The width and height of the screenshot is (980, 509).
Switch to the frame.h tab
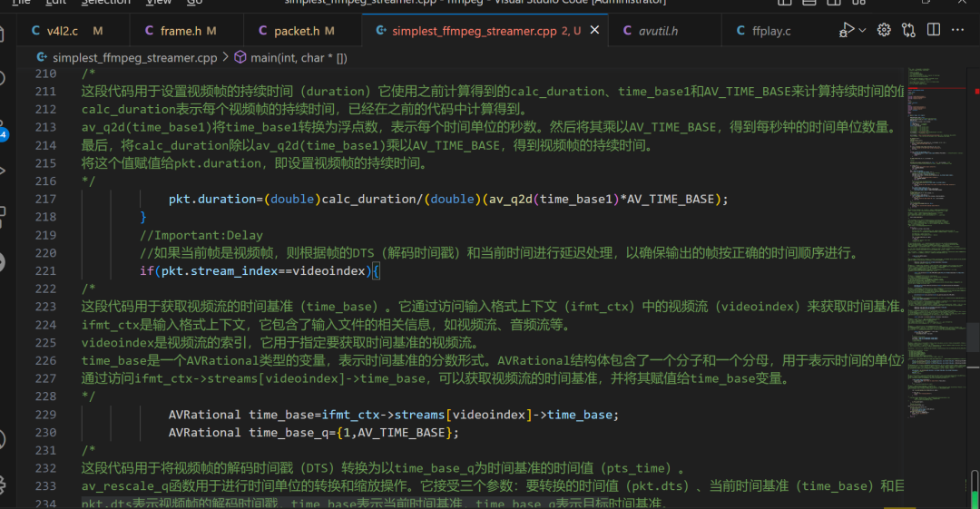(181, 31)
